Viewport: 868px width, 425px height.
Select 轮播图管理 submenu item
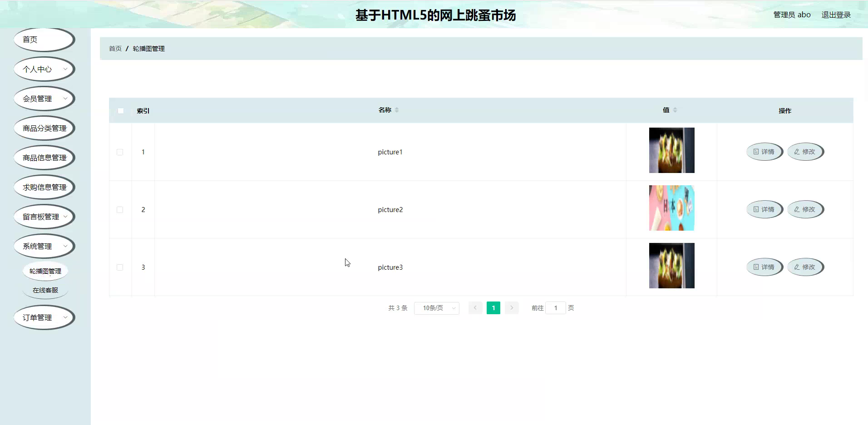[45, 271]
